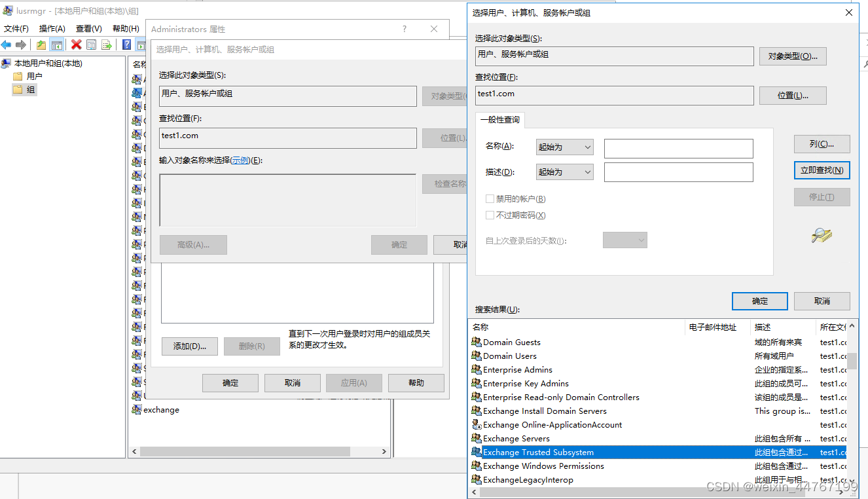Click 立即查找(N) to search now

(822, 170)
